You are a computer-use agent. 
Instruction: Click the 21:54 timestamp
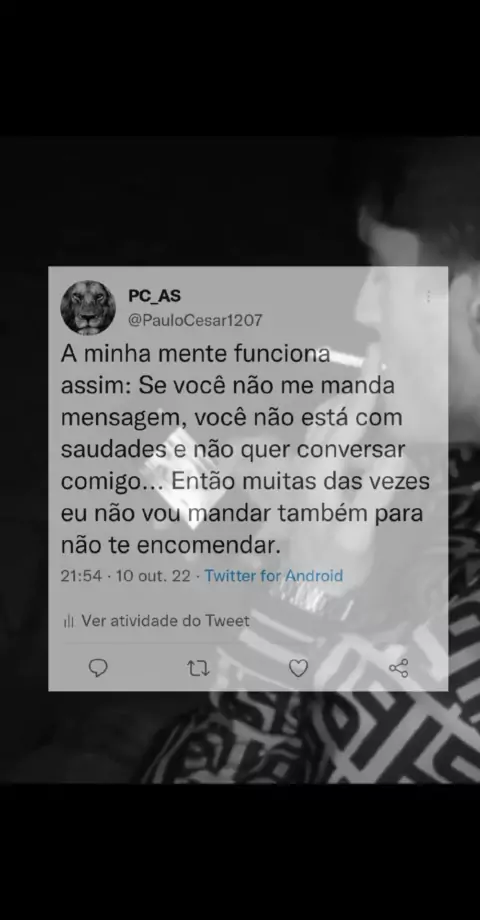pos(81,576)
